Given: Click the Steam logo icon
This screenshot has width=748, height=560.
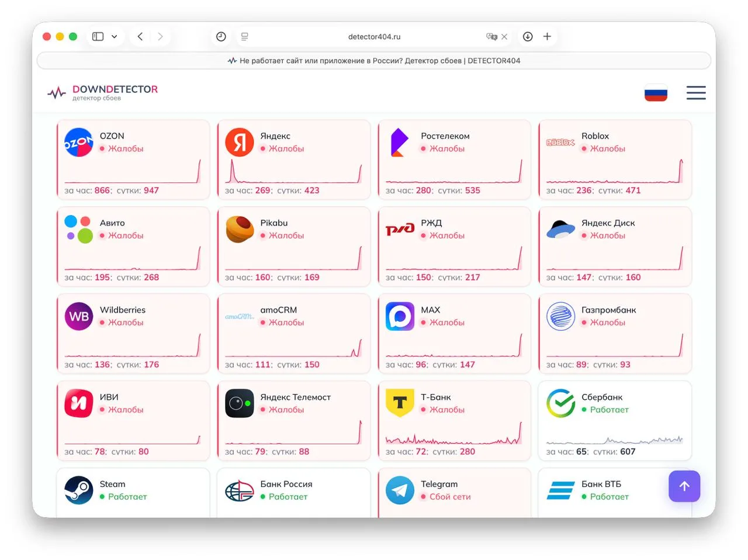Looking at the screenshot, I should point(79,490).
